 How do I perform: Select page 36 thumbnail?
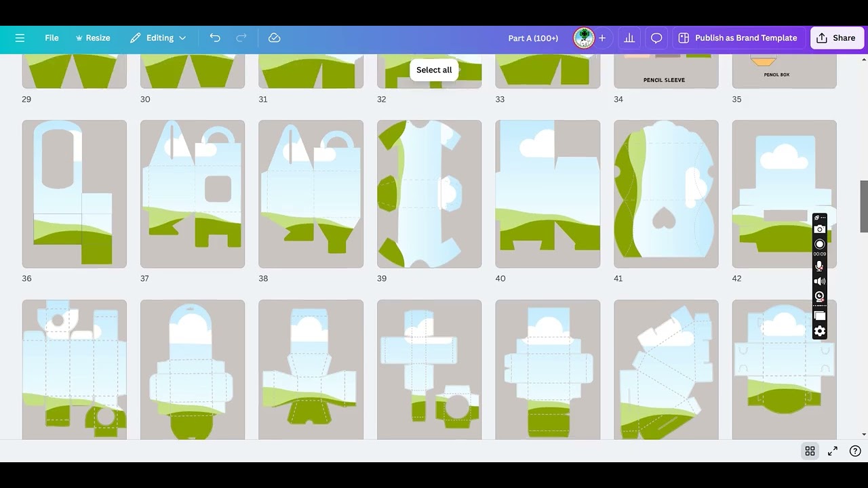click(x=75, y=194)
